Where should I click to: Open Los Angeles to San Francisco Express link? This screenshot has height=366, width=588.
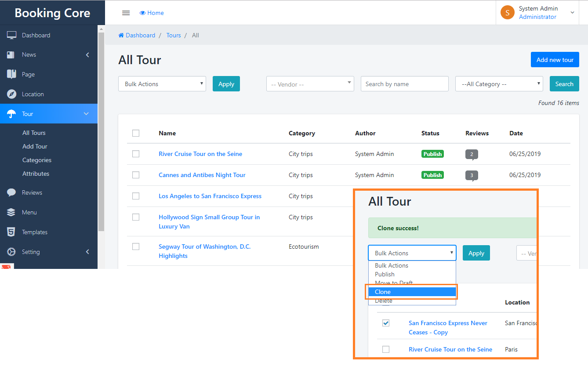pyautogui.click(x=210, y=196)
